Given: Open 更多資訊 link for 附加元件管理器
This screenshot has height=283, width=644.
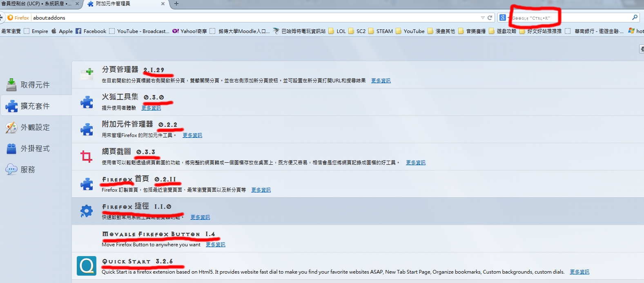Looking at the screenshot, I should [192, 135].
